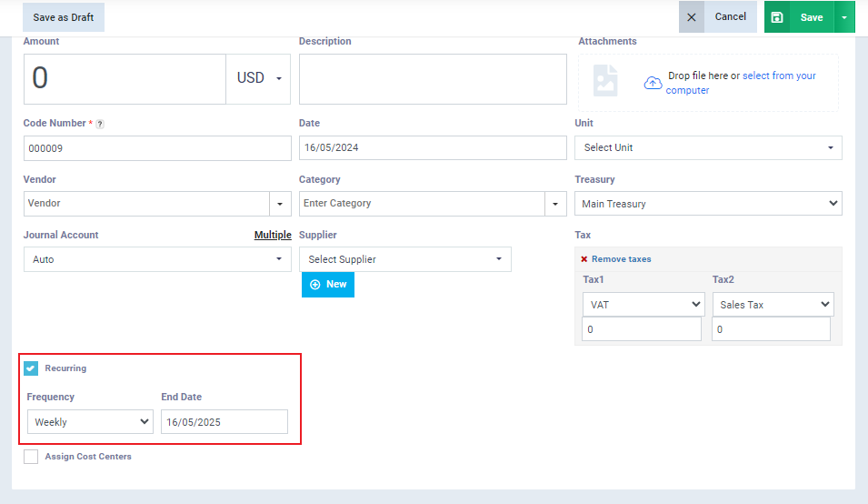Image resolution: width=868 pixels, height=504 pixels.
Task: Click the help icon next to Code Number
Action: (x=100, y=124)
